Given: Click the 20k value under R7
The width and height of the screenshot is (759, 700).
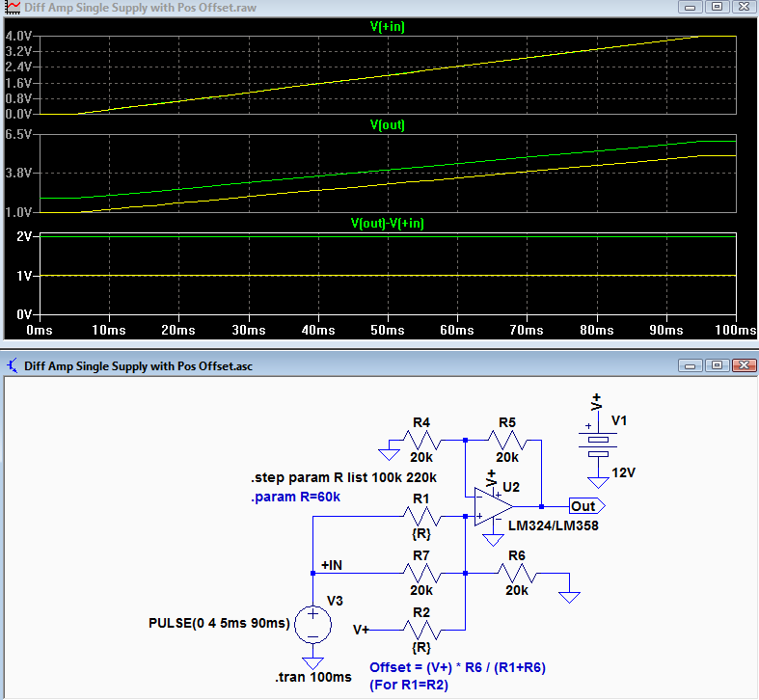Looking at the screenshot, I should (x=421, y=590).
